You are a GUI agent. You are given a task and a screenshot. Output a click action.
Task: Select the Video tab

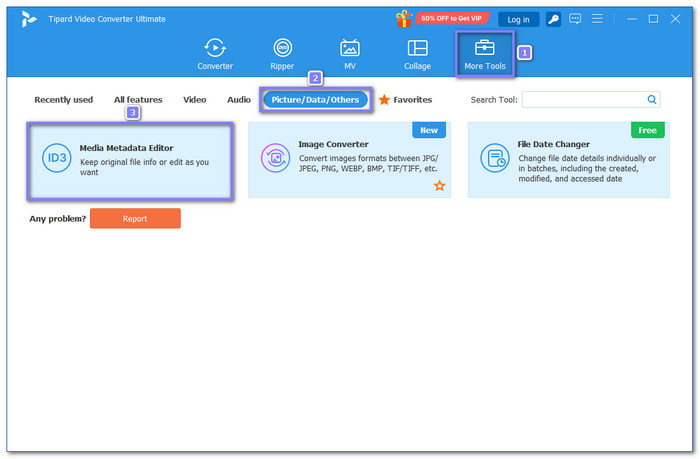tap(195, 100)
